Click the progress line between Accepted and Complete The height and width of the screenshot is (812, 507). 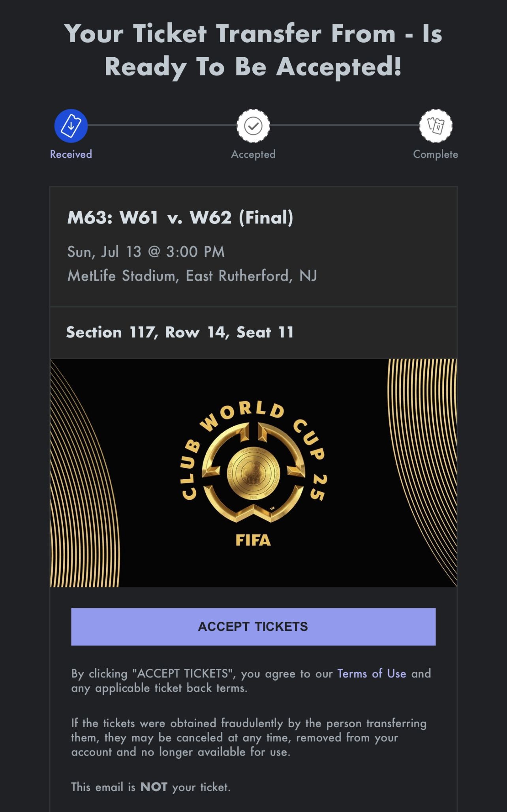click(344, 125)
